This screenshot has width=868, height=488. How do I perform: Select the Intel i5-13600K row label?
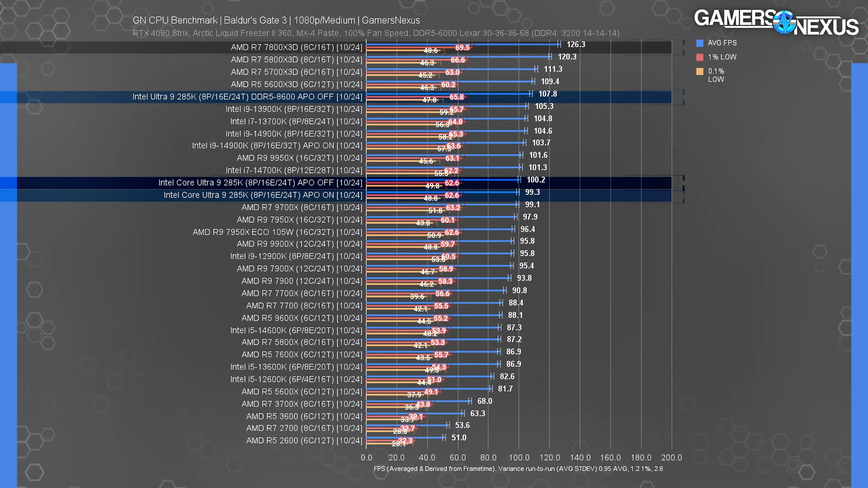(296, 367)
